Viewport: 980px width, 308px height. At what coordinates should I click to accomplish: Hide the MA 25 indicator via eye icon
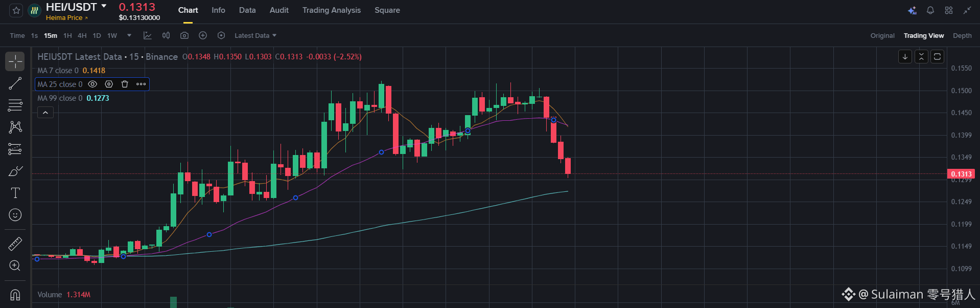coord(92,84)
